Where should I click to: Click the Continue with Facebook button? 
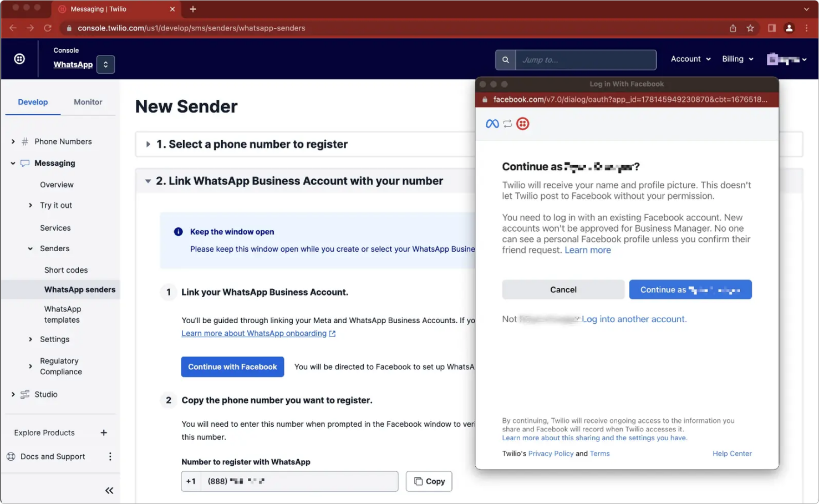tap(232, 366)
